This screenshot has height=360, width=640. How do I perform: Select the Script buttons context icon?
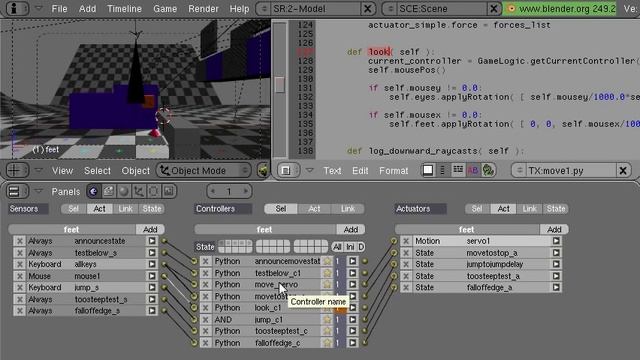click(109, 191)
